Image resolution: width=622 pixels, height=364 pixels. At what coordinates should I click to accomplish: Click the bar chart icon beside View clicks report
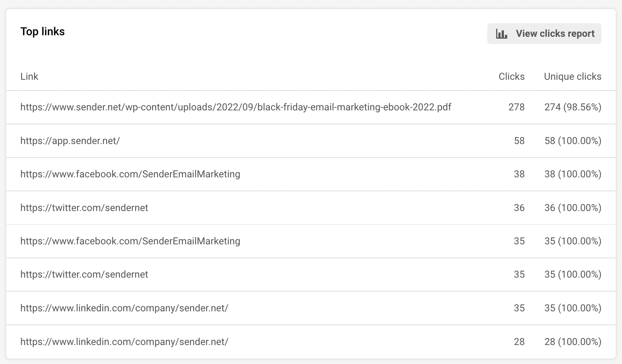(x=502, y=34)
